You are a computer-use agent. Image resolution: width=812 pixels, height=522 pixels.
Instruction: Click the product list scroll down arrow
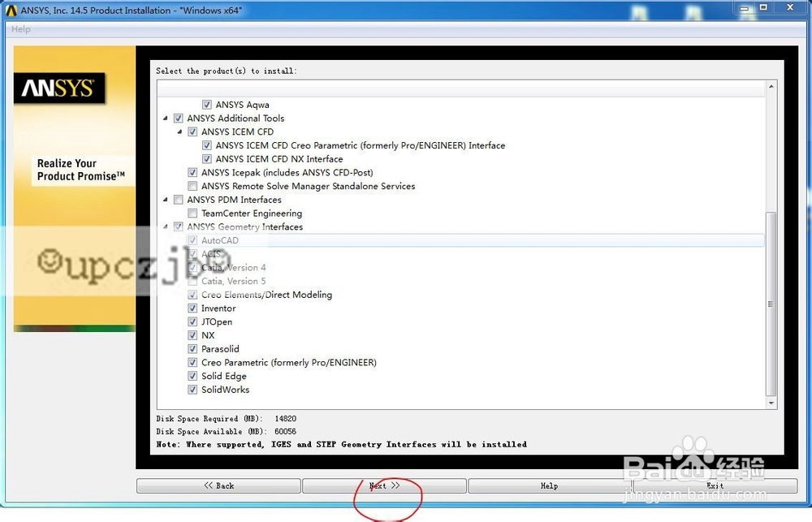[771, 403]
